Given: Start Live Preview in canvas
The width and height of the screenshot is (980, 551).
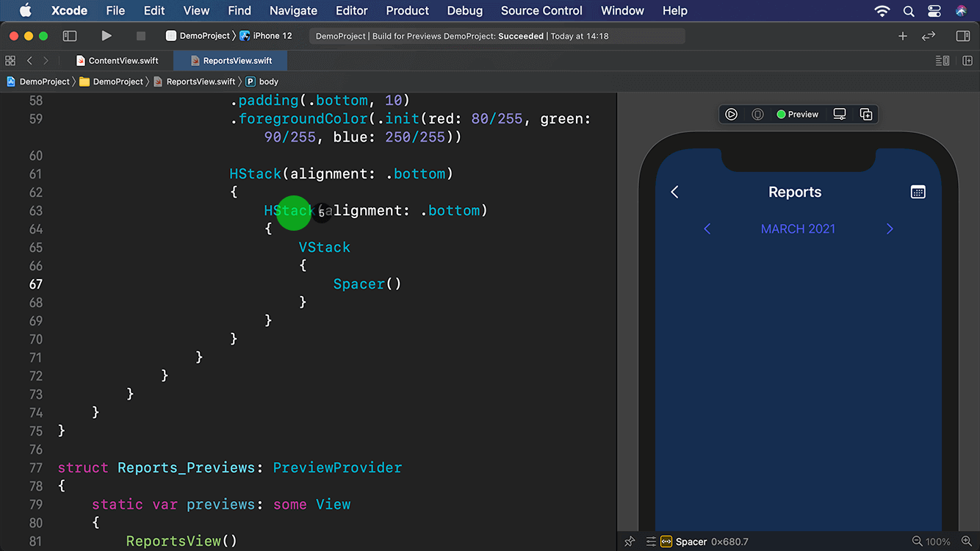Looking at the screenshot, I should click(731, 115).
